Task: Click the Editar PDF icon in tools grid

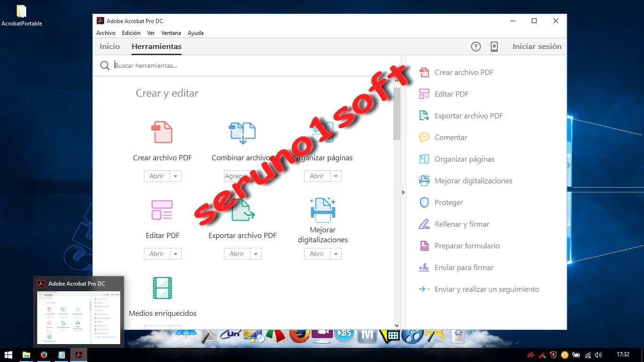Action: [162, 210]
